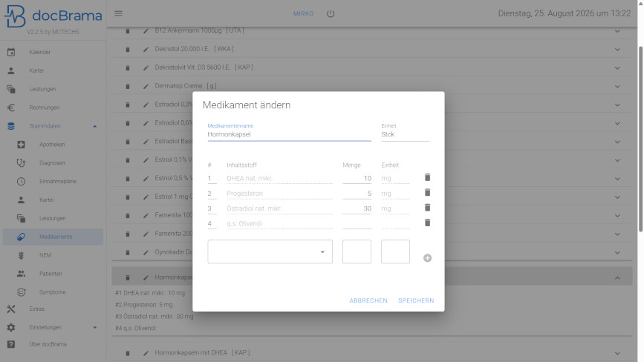Delete ingredient DHEA nat. mikr. row
This screenshot has height=362, width=644.
point(427,177)
